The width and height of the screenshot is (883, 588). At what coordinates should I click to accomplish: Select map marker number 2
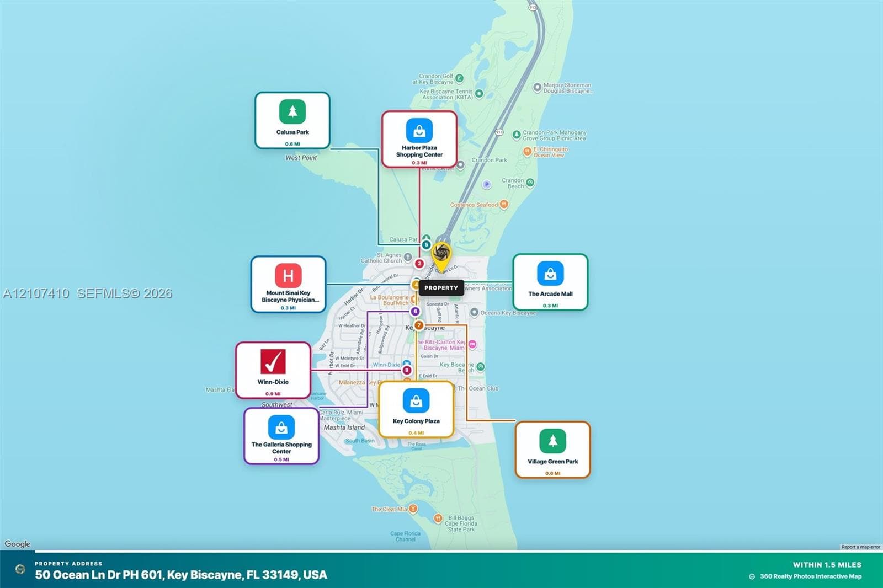coord(419,264)
